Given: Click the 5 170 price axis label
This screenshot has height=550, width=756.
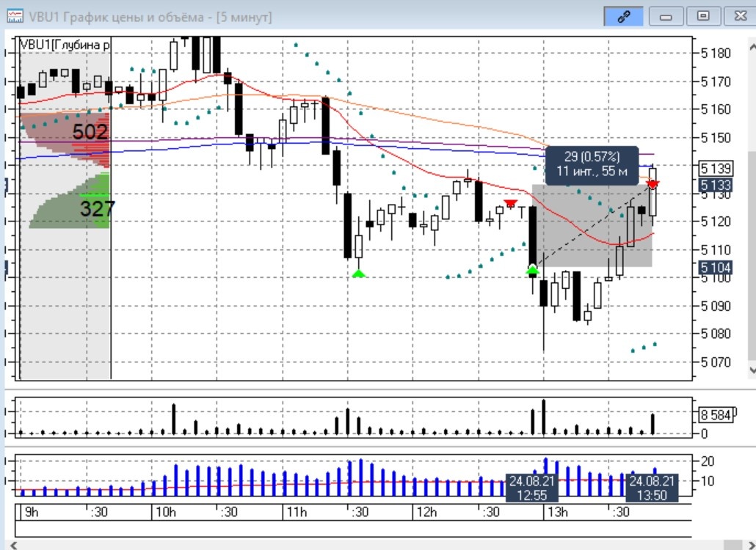Looking at the screenshot, I should [x=716, y=81].
